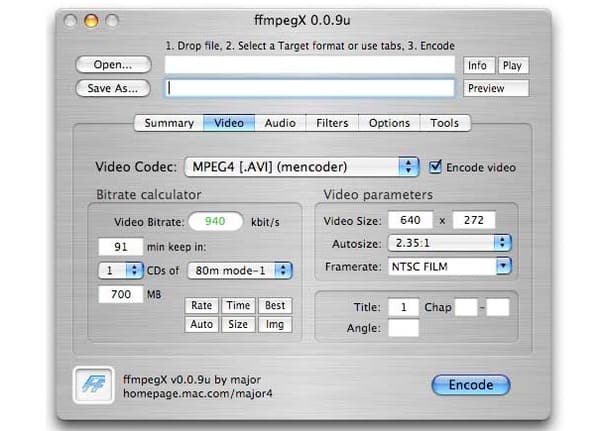Go to the Options tab
The height and width of the screenshot is (431, 600).
tap(389, 123)
